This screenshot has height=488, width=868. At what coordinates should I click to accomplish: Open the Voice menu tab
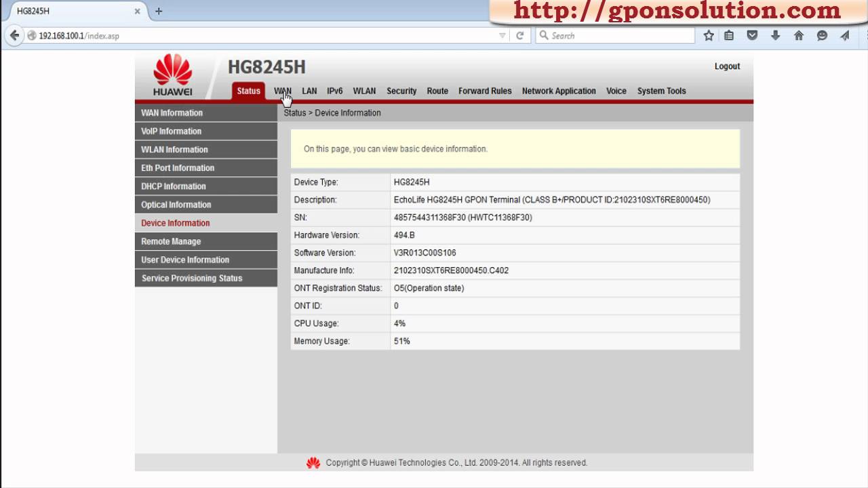616,91
